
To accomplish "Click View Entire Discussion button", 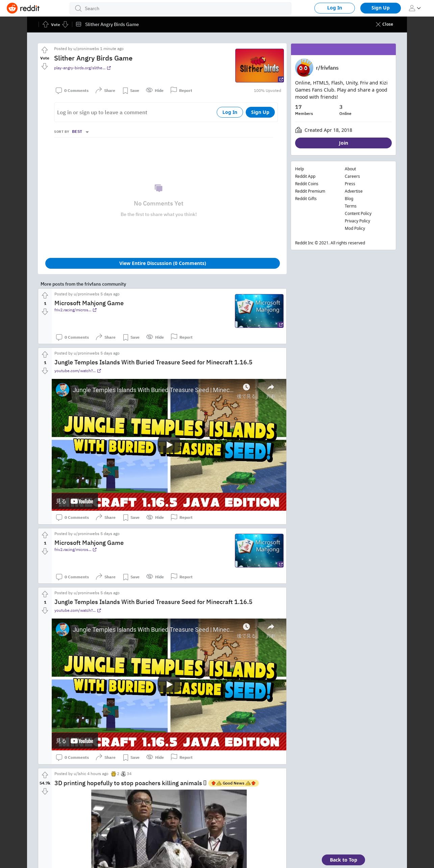I will click(163, 263).
